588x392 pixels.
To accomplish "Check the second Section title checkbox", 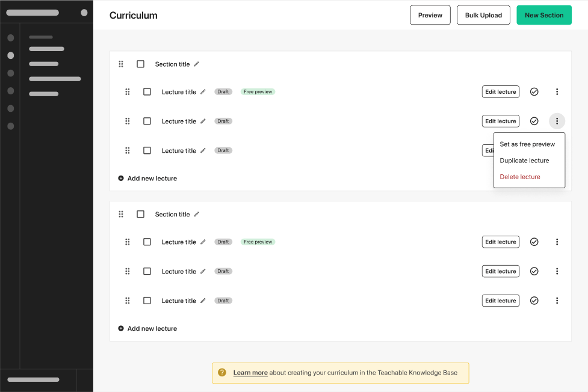I will point(140,214).
